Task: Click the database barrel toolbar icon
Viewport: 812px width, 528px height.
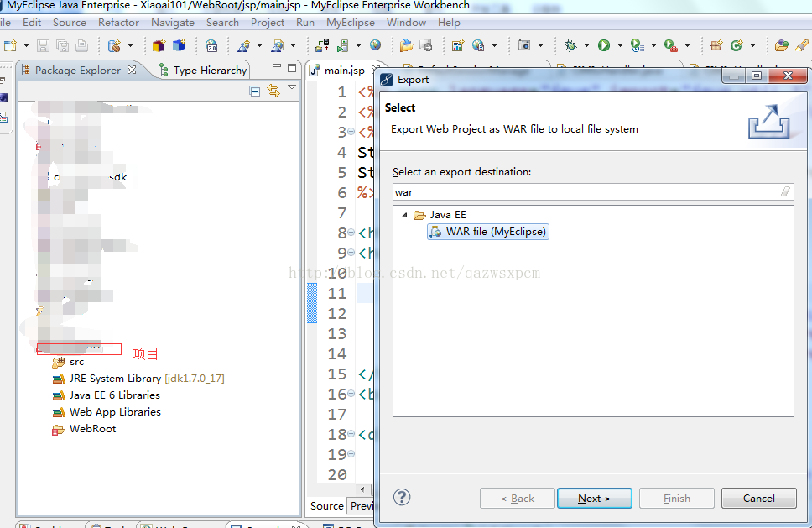Action: 114,45
